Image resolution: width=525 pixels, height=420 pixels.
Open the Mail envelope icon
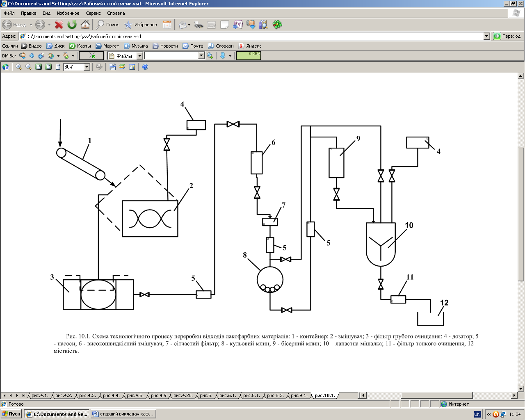[x=183, y=25]
